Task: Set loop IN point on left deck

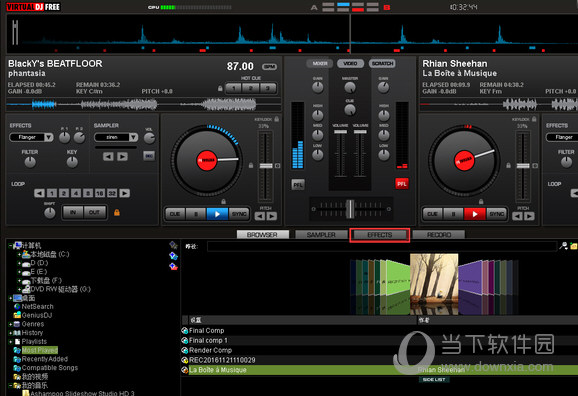Action: click(x=73, y=212)
